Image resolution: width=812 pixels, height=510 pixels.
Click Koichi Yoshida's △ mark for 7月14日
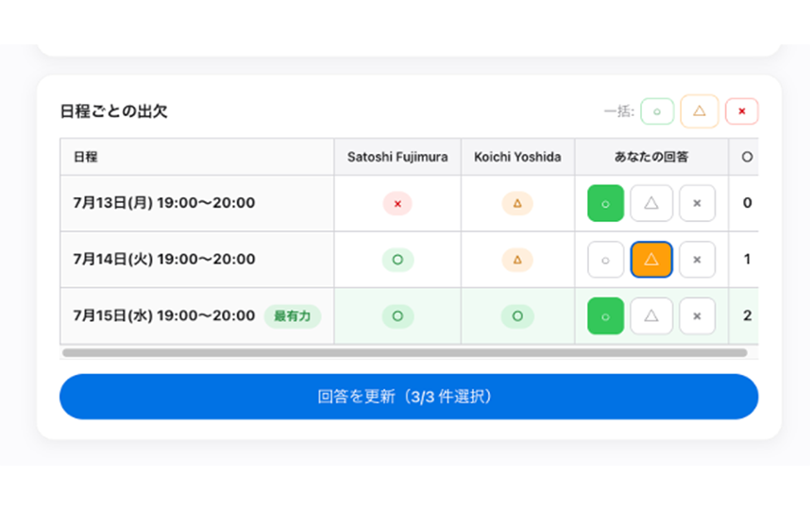pos(516,260)
